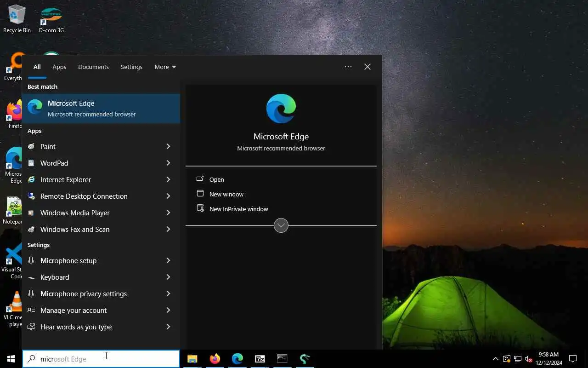
Task: Expand more Edge actions with circled chevron
Action: (x=281, y=225)
